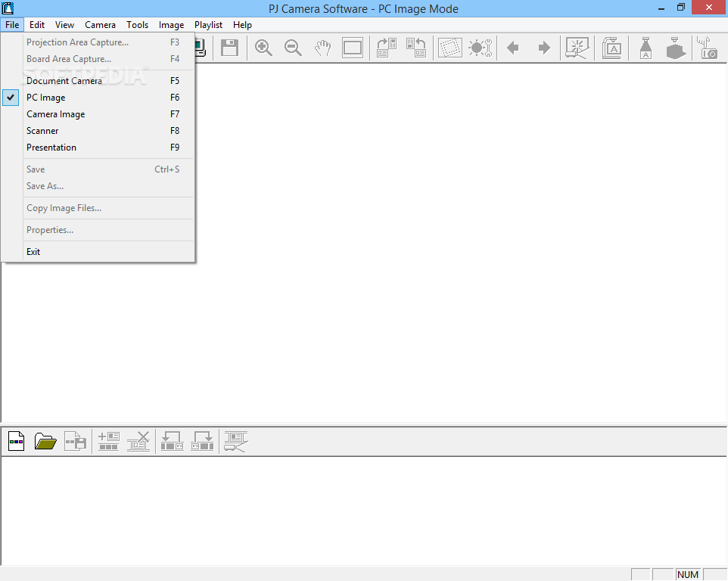Open the Image menu

[171, 25]
